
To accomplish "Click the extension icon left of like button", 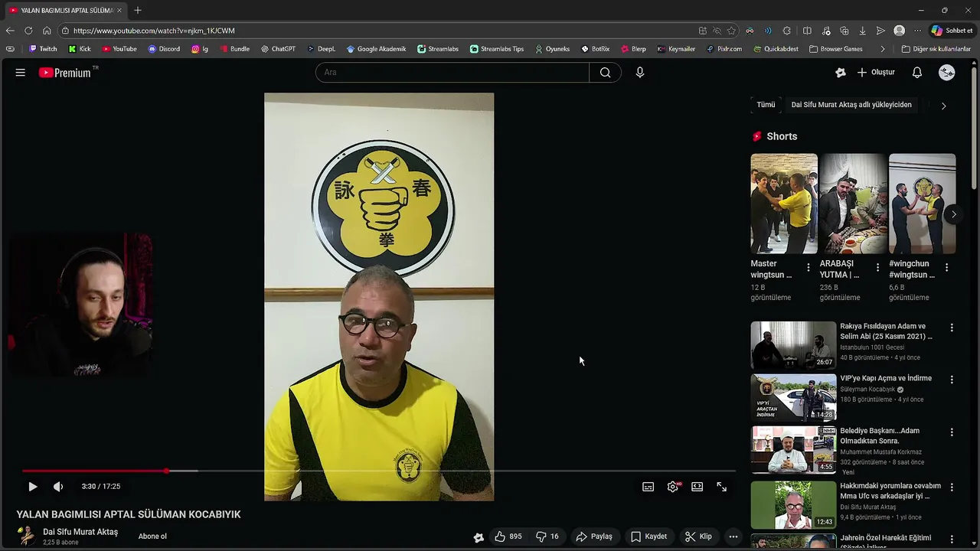I will tap(479, 537).
